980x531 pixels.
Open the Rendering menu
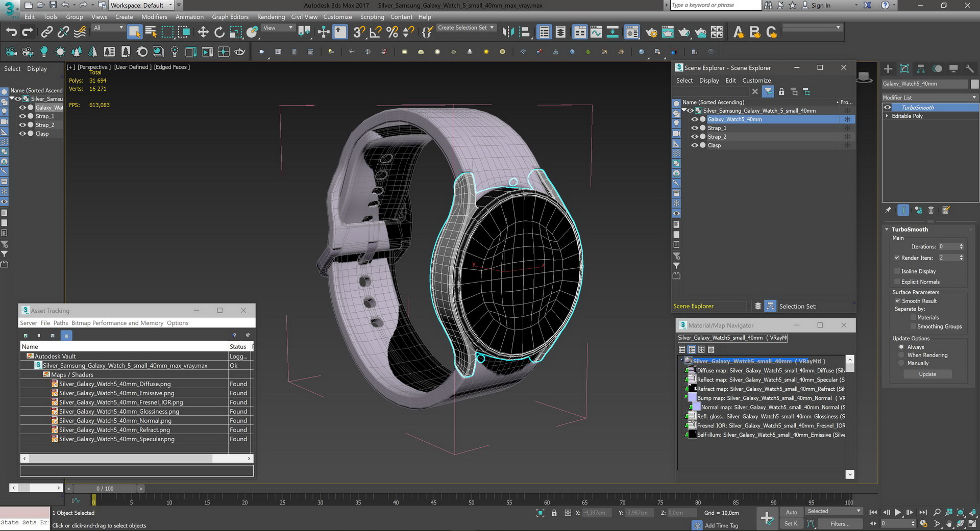[x=271, y=17]
